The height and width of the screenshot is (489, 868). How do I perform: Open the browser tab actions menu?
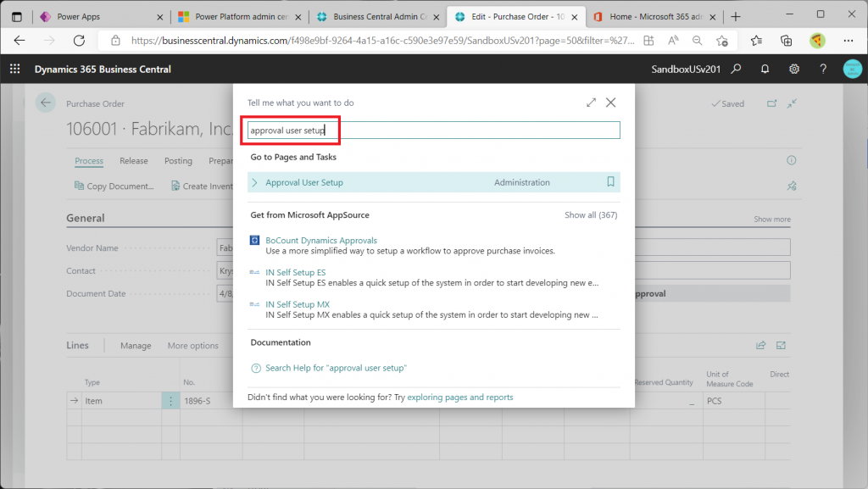17,17
